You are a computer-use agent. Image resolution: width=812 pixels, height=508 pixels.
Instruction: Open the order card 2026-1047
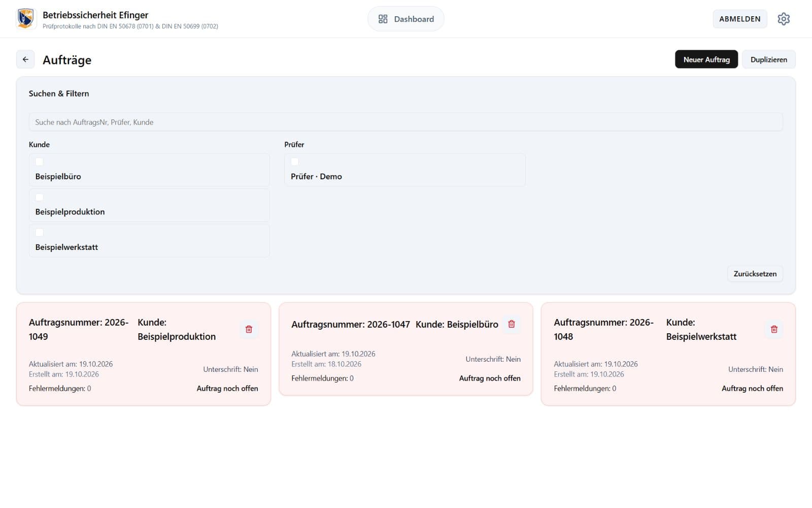405,349
